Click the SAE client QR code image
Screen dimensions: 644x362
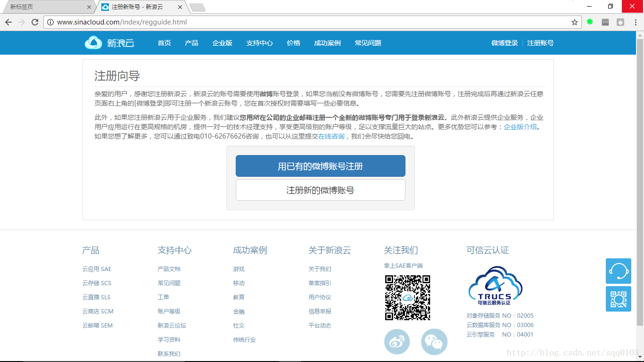(408, 298)
